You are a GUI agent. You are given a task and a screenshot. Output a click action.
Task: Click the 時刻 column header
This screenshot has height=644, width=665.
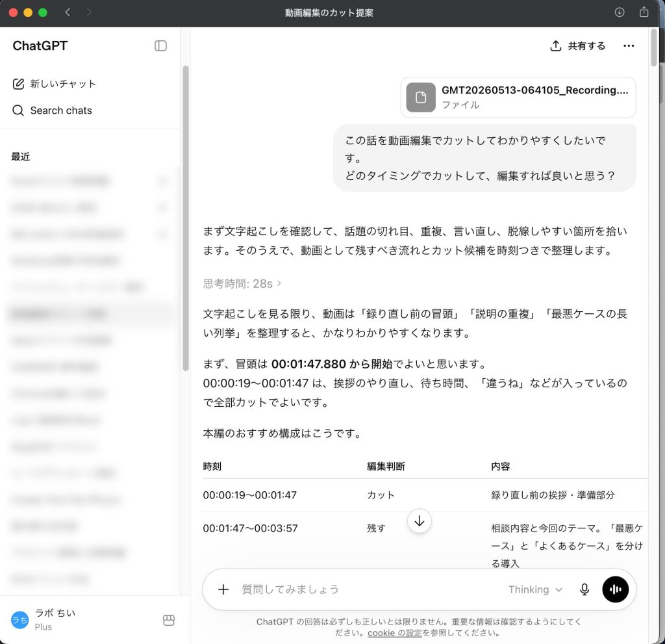(212, 467)
